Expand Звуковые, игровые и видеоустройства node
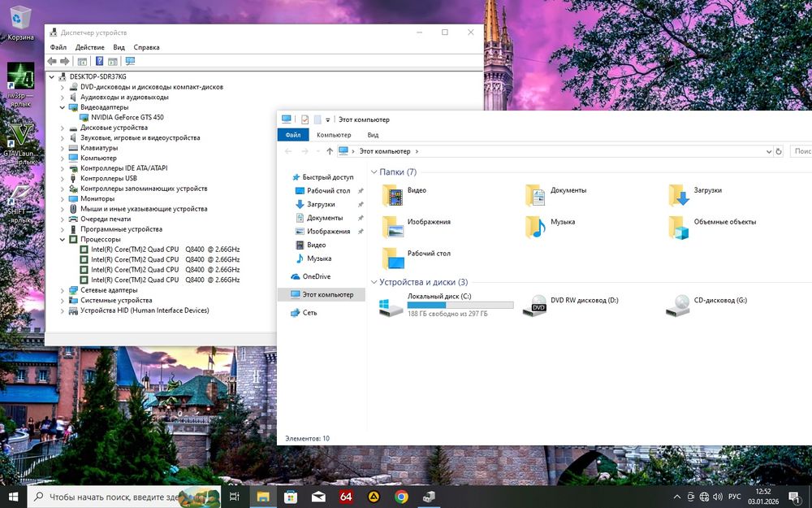The width and height of the screenshot is (812, 508). [63, 138]
